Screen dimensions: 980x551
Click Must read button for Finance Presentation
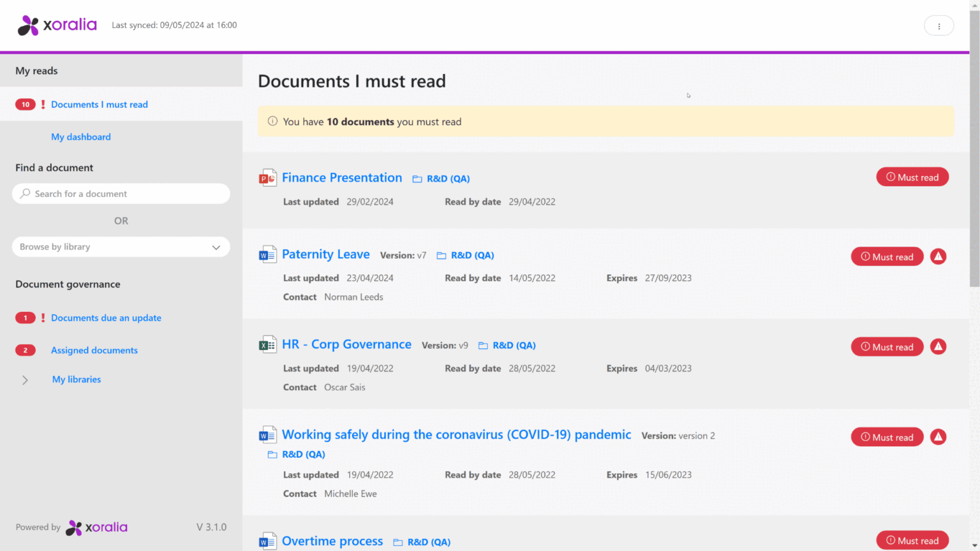click(x=912, y=177)
